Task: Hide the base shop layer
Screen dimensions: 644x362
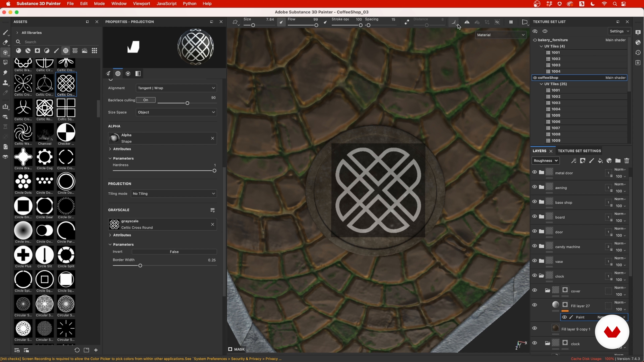Action: (534, 202)
